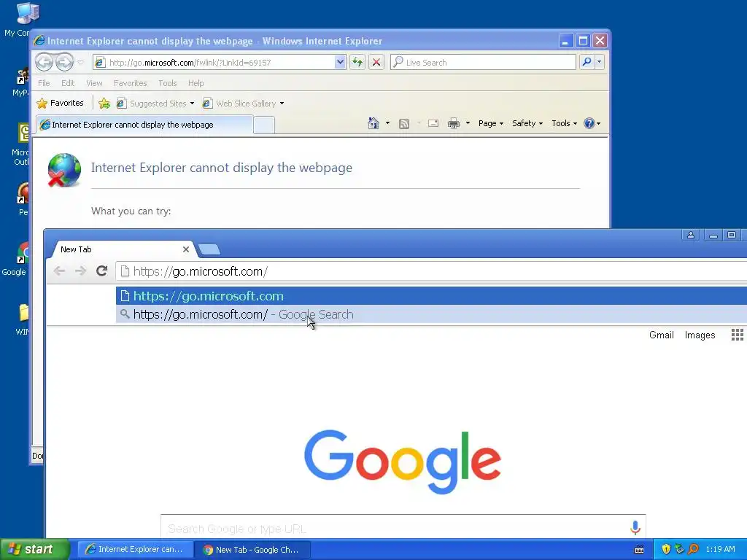The height and width of the screenshot is (560, 747).
Task: Click the 1:19 AM system clock
Action: click(x=720, y=550)
